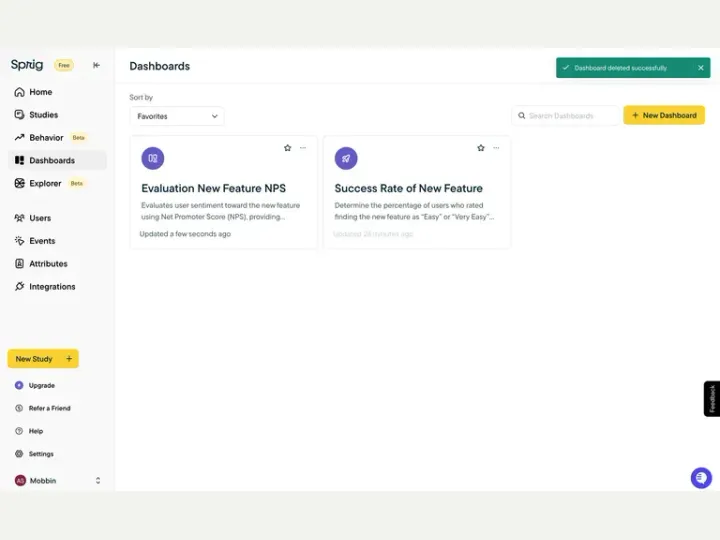Open the Behavior section
This screenshot has height=540, width=720.
pyautogui.click(x=57, y=138)
